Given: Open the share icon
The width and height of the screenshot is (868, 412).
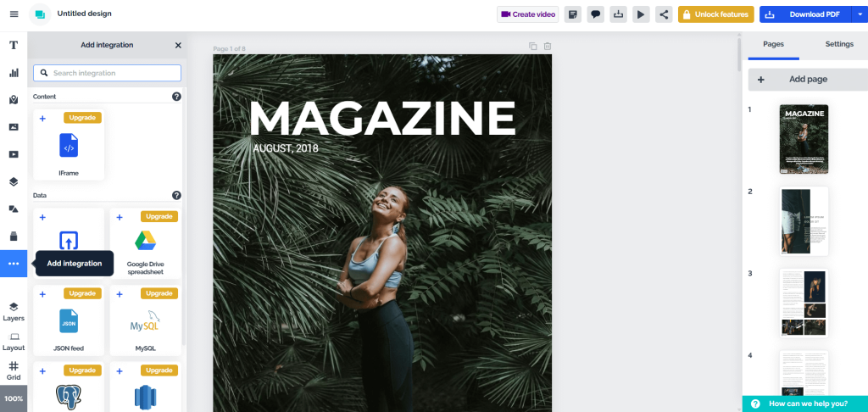Looking at the screenshot, I should coord(664,14).
